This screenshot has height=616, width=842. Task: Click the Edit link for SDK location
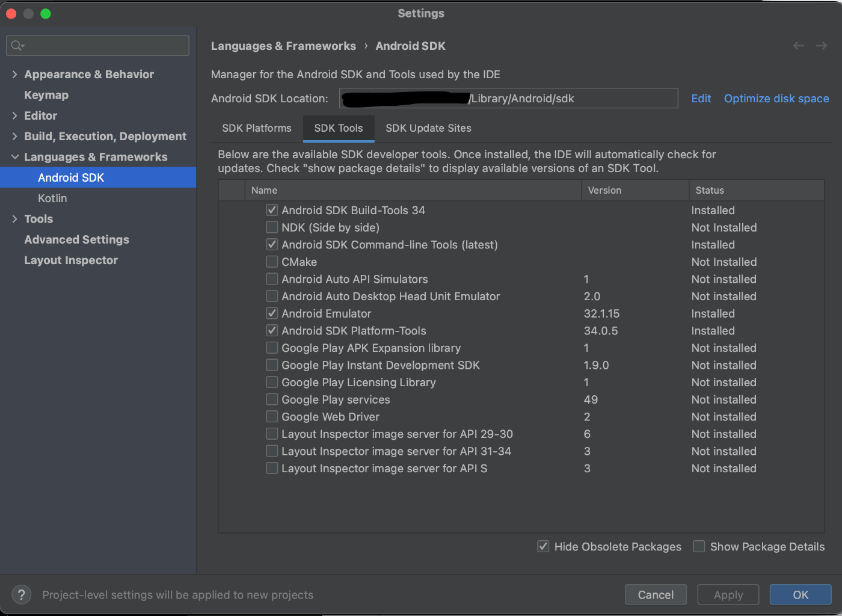[x=701, y=99]
